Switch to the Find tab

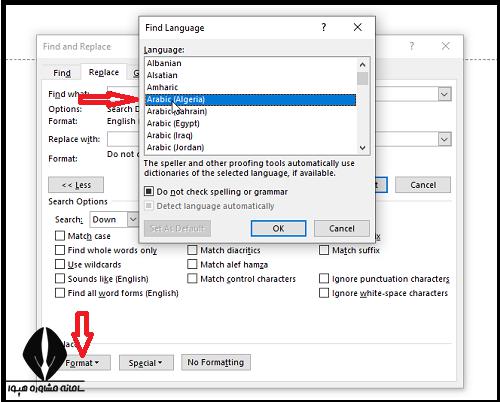point(62,73)
